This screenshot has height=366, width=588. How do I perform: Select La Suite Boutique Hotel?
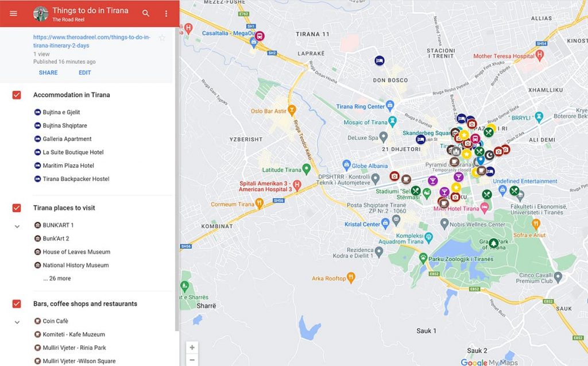(x=73, y=152)
